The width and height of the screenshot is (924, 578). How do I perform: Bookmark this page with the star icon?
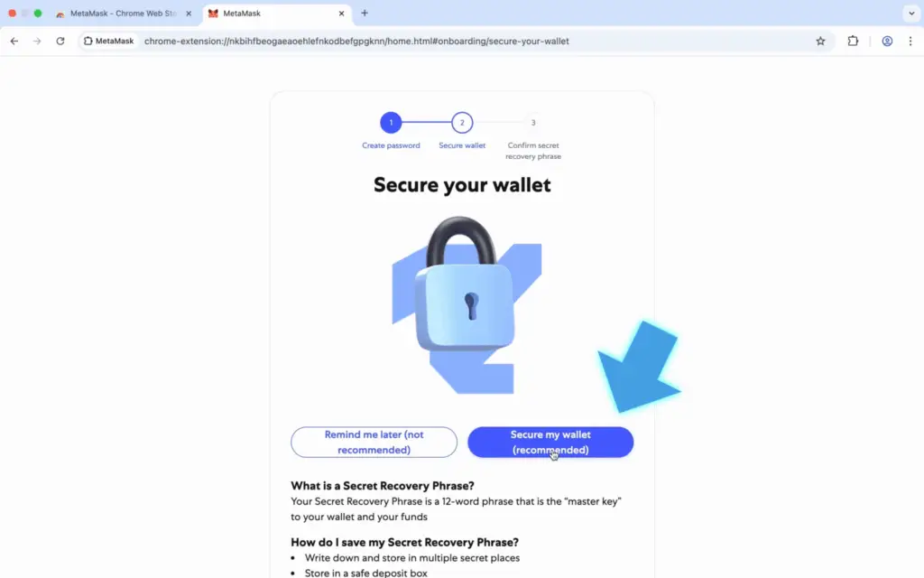820,42
